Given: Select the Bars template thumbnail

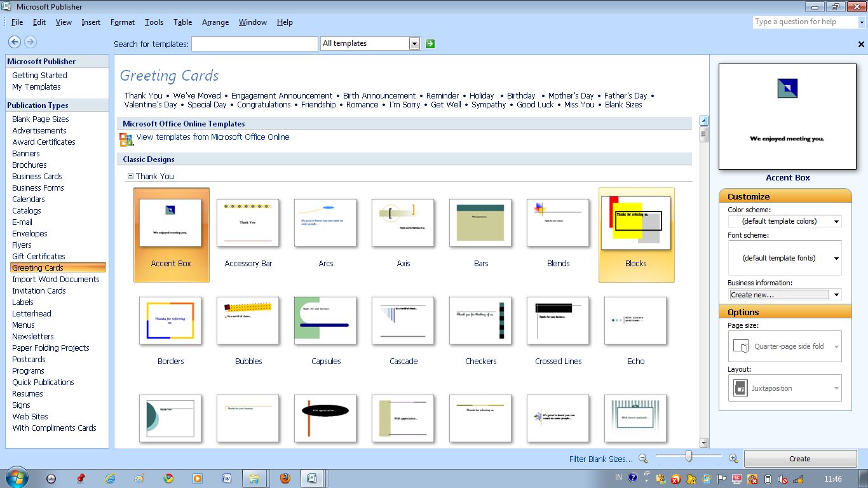Looking at the screenshot, I should click(x=480, y=223).
